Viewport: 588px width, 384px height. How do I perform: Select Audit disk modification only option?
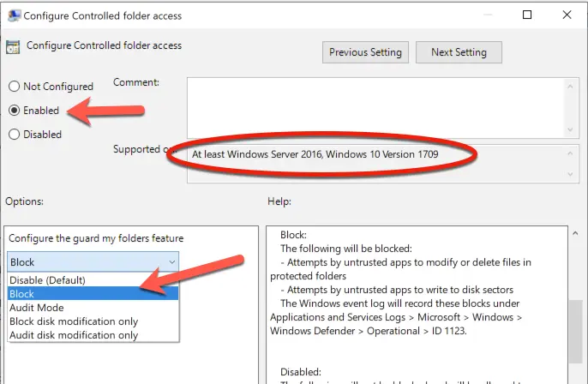tap(74, 335)
